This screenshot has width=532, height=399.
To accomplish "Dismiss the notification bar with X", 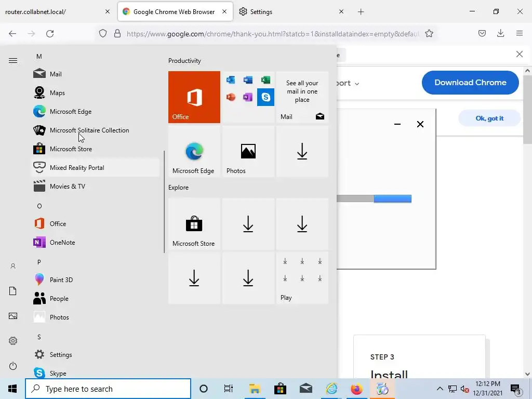I will (x=520, y=54).
